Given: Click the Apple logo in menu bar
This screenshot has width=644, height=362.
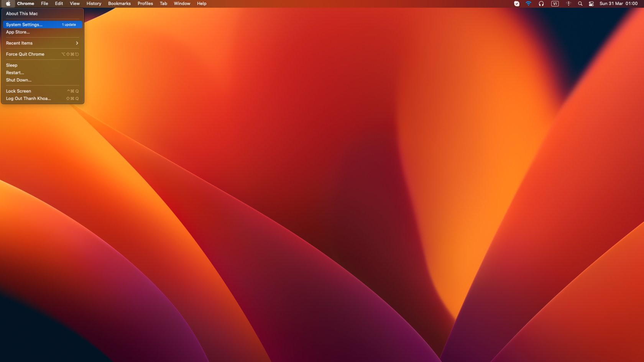Looking at the screenshot, I should (x=8, y=3).
